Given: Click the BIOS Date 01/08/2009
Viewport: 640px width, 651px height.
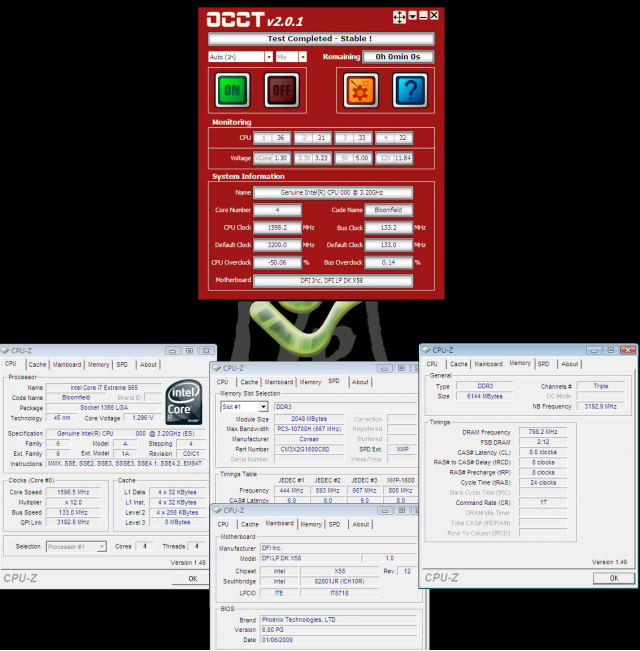Looking at the screenshot, I should coord(339,640).
